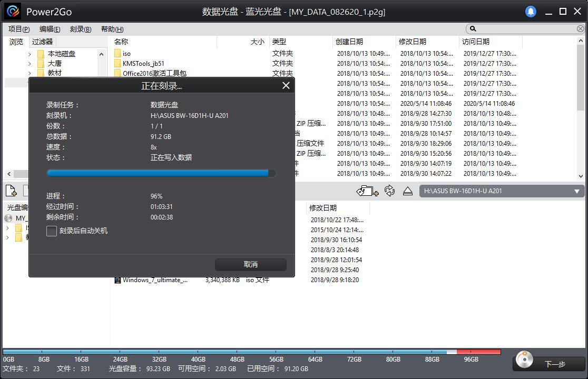
Task: Click the search magnifier icon
Action: (x=473, y=28)
